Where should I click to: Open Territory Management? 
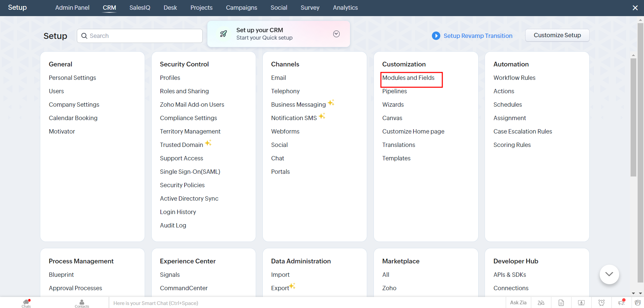click(x=190, y=132)
